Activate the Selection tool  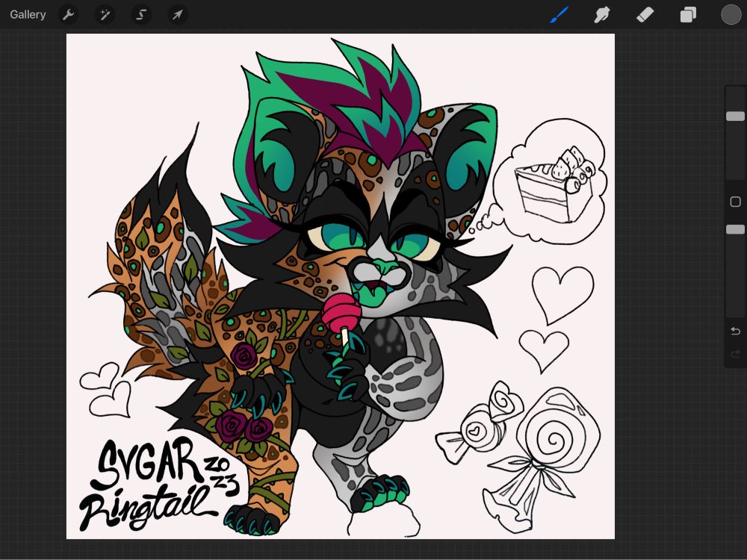pyautogui.click(x=141, y=15)
